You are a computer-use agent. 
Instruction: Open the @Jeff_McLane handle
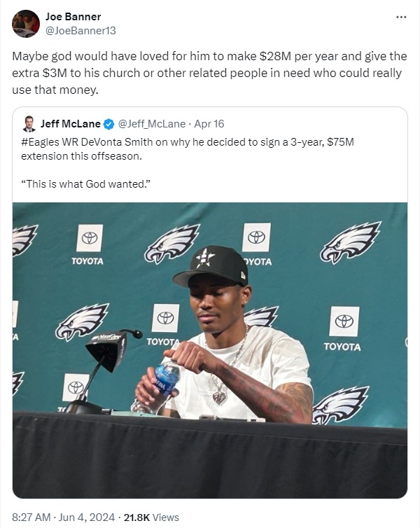[152, 124]
